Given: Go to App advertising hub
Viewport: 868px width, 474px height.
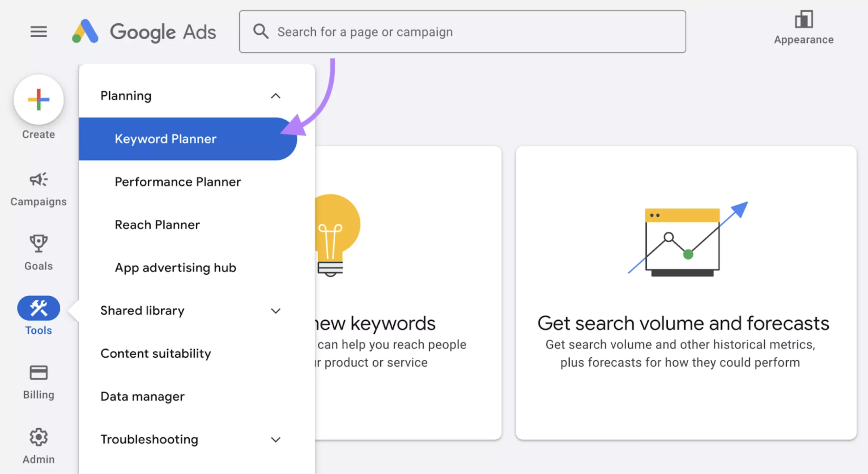Looking at the screenshot, I should 175,268.
